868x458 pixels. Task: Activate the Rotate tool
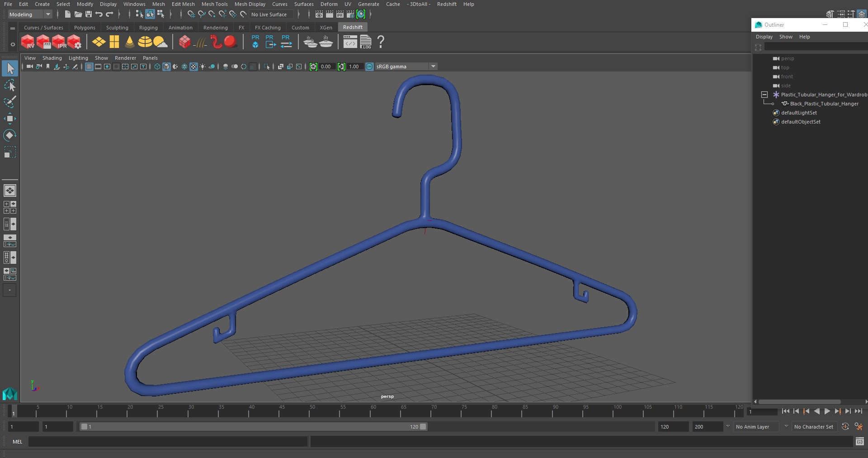(x=9, y=135)
